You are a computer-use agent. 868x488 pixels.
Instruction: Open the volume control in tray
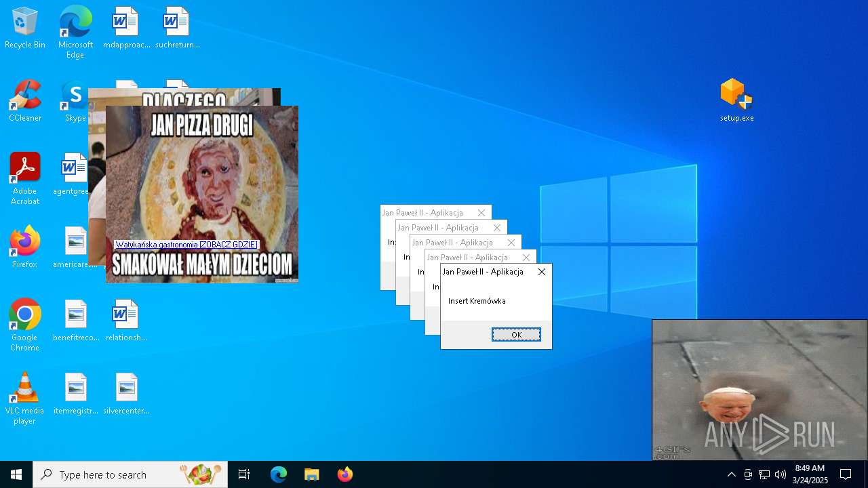tap(781, 474)
